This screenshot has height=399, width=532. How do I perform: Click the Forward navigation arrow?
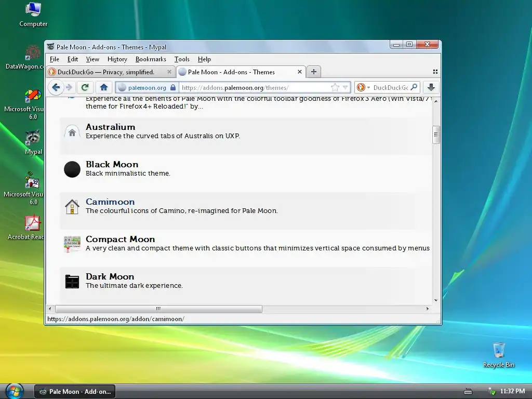pyautogui.click(x=69, y=87)
